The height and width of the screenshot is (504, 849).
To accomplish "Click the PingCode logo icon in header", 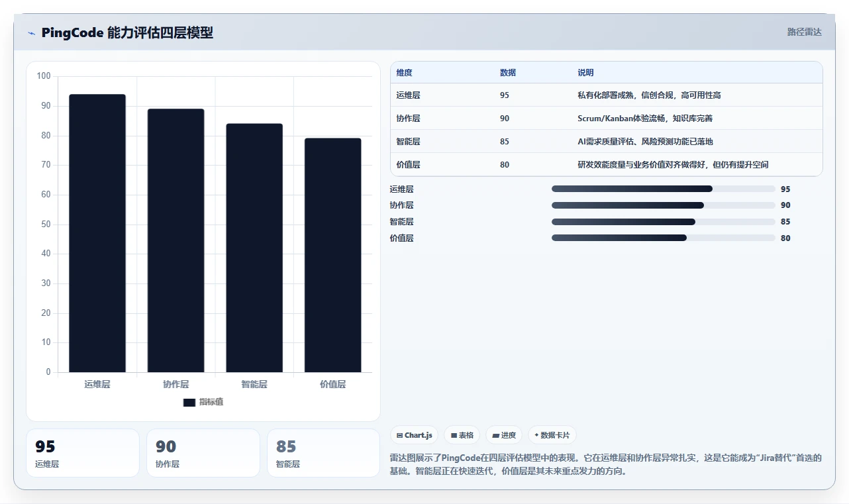I will (31, 33).
